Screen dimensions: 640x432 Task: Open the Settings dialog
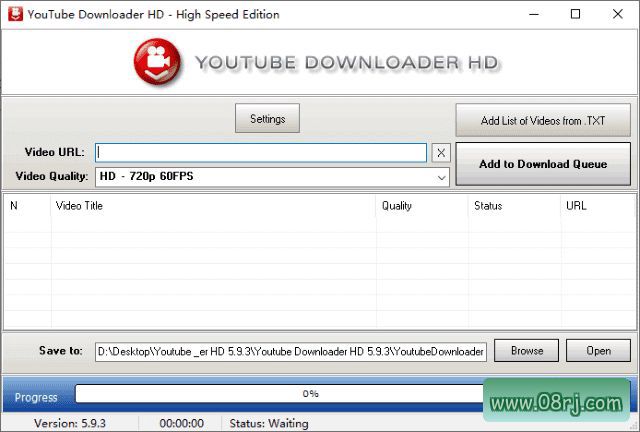point(267,119)
